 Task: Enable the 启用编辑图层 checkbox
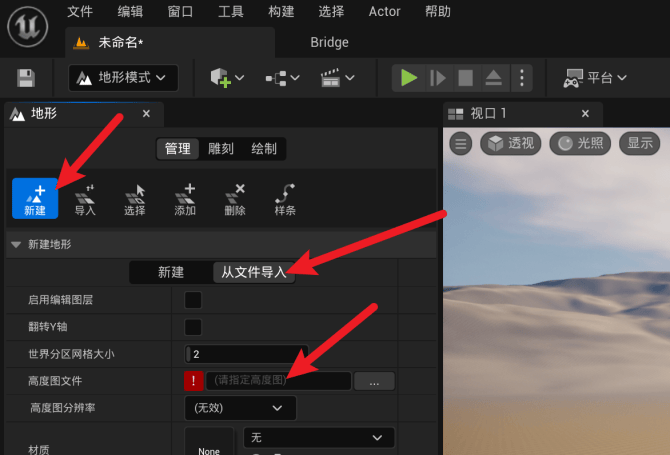coord(193,300)
